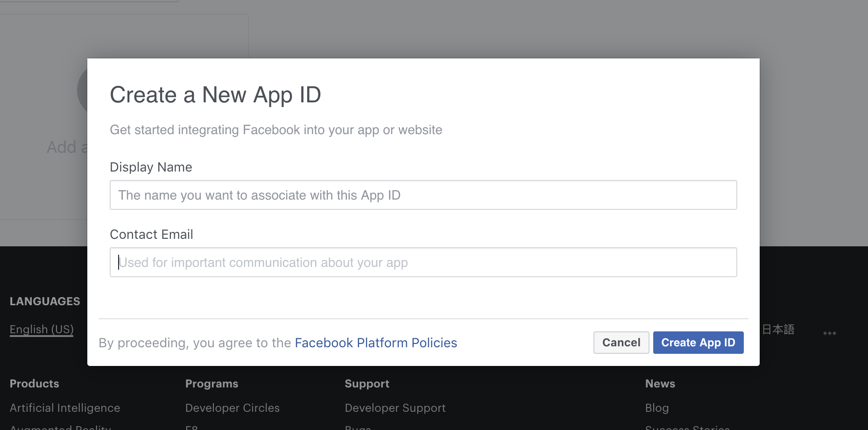Click the Create App ID button
Image resolution: width=868 pixels, height=430 pixels.
[x=698, y=343]
